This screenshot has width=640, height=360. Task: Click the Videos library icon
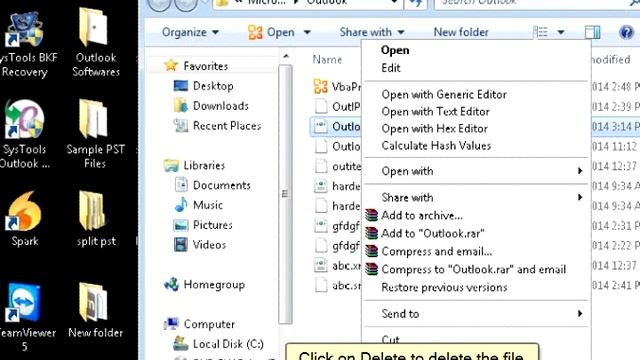[181, 244]
